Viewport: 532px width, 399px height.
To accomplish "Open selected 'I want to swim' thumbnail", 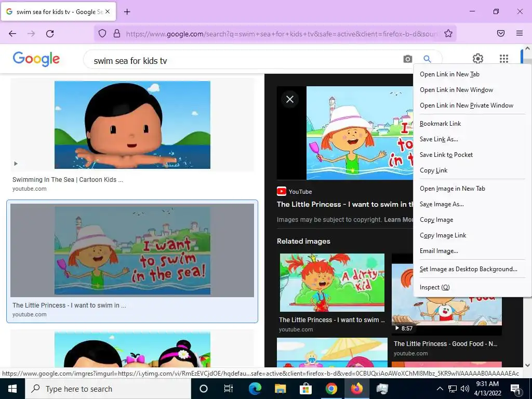I will pyautogui.click(x=132, y=250).
